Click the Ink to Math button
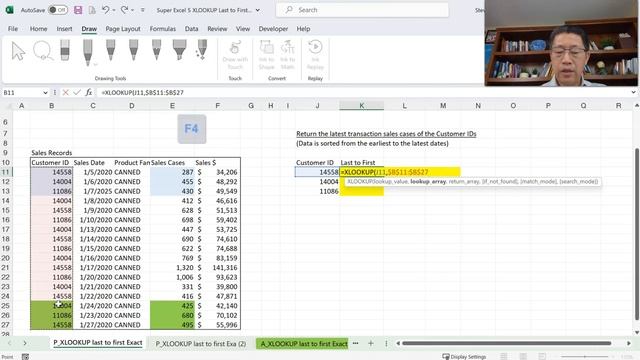Viewport: 640px width, 360px height. (287, 55)
